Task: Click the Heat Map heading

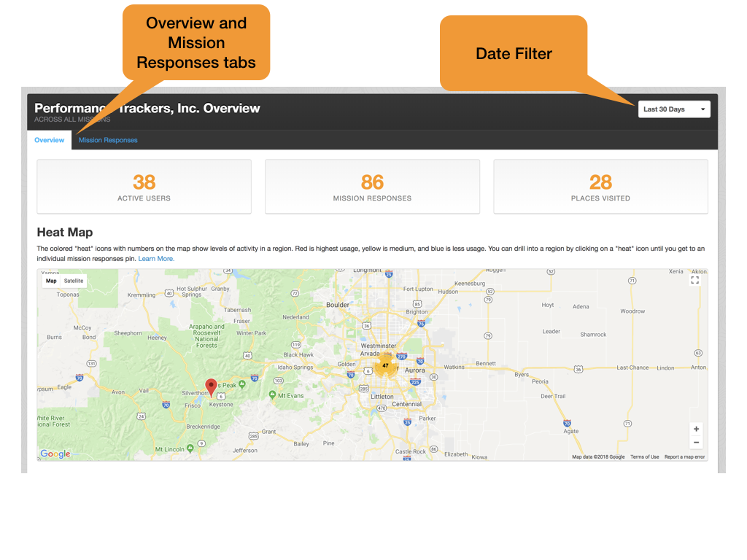Action: tap(65, 233)
